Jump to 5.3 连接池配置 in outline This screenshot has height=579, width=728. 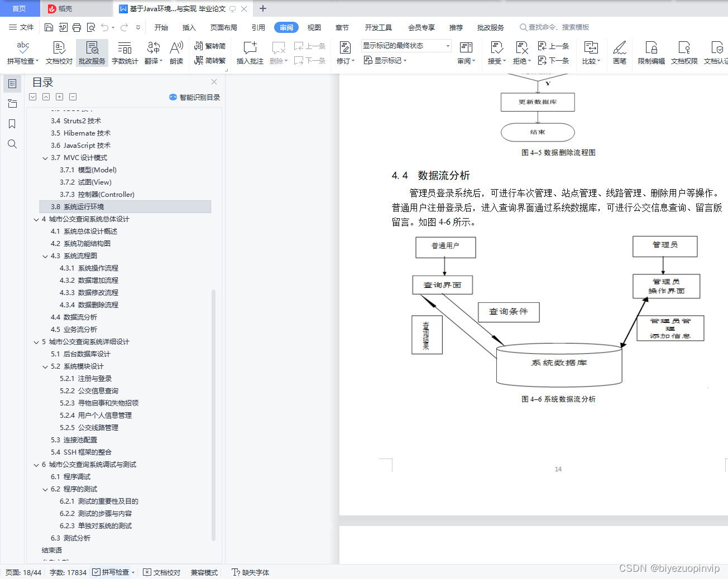pyautogui.click(x=74, y=440)
